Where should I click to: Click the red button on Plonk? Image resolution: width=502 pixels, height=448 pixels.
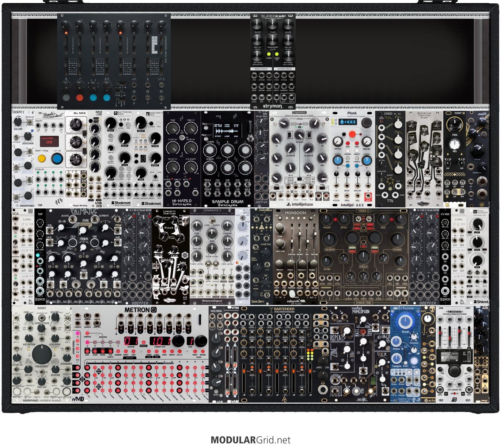point(352,134)
